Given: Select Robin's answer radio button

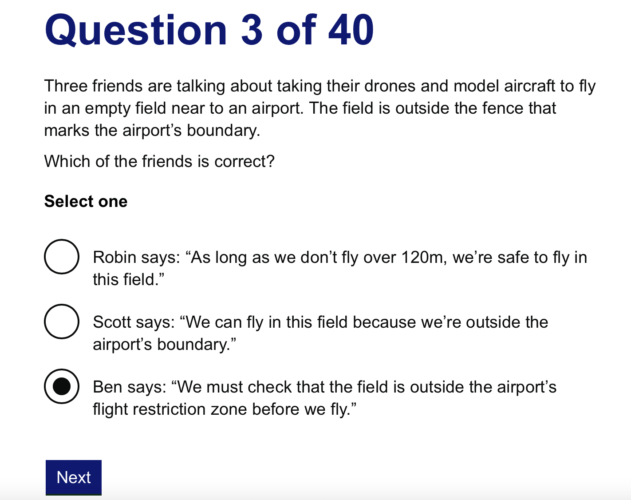Looking at the screenshot, I should (62, 257).
